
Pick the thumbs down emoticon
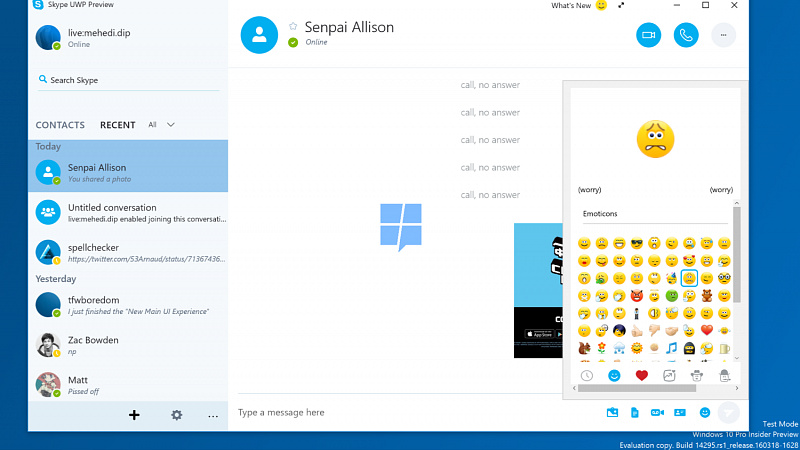point(654,331)
